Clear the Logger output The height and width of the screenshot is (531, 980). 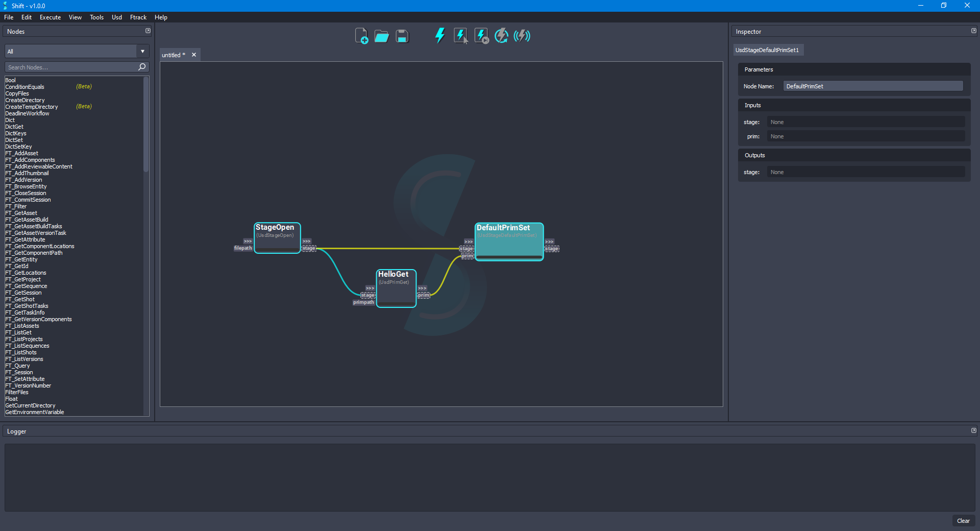point(963,521)
